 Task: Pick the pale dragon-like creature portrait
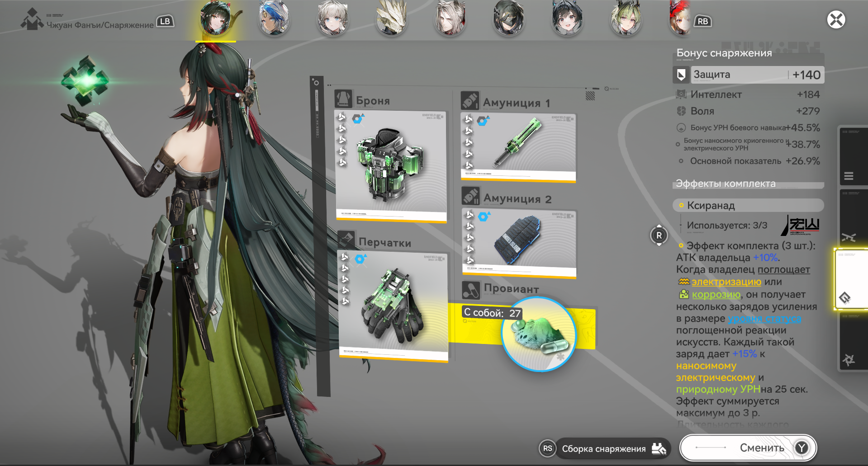[x=392, y=19]
